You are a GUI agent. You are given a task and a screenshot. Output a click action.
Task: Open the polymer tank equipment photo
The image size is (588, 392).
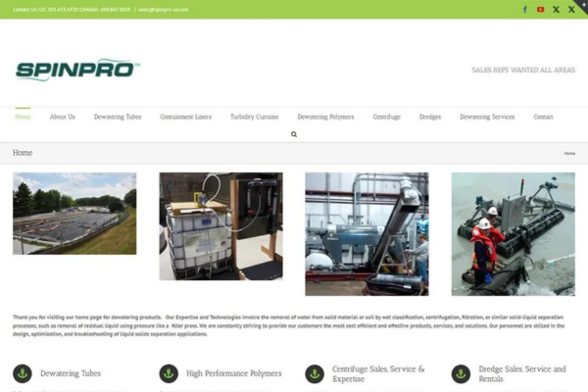pyautogui.click(x=220, y=226)
